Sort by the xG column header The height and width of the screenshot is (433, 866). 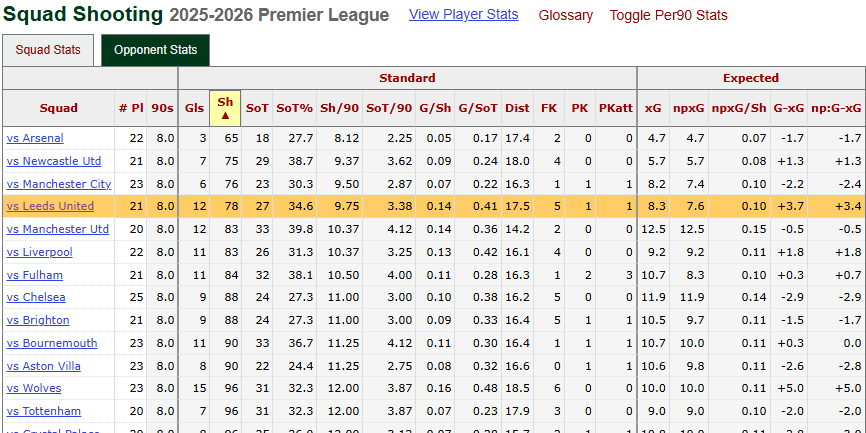(652, 108)
